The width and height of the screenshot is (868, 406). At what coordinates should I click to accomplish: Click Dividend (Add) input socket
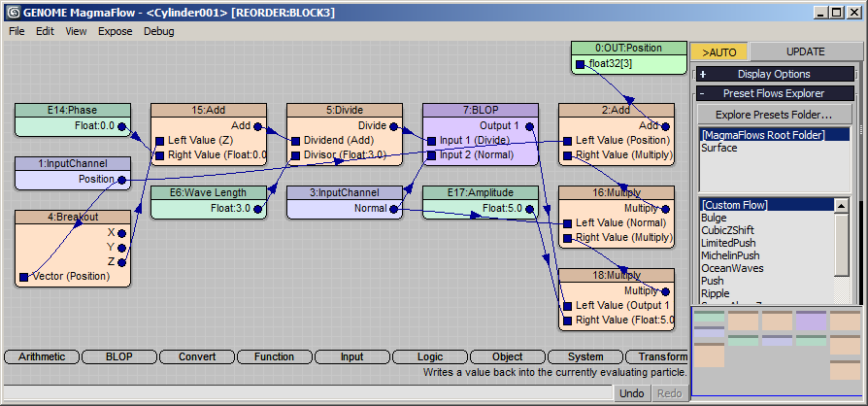295,141
